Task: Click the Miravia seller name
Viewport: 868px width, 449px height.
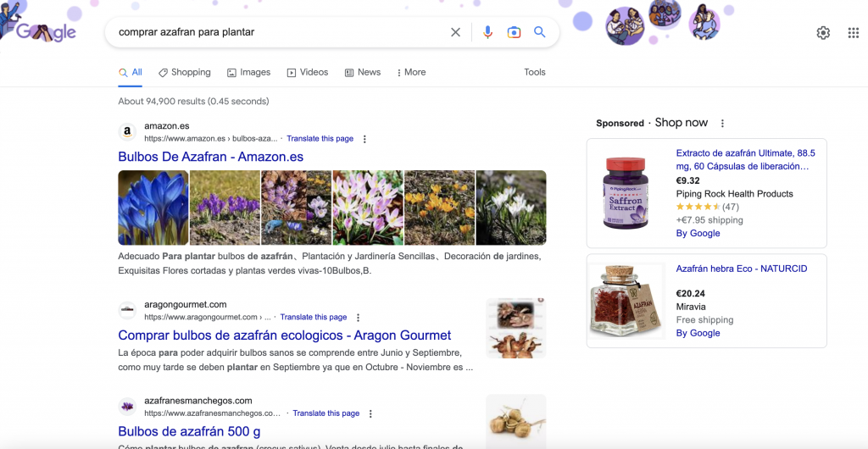Action: point(691,307)
